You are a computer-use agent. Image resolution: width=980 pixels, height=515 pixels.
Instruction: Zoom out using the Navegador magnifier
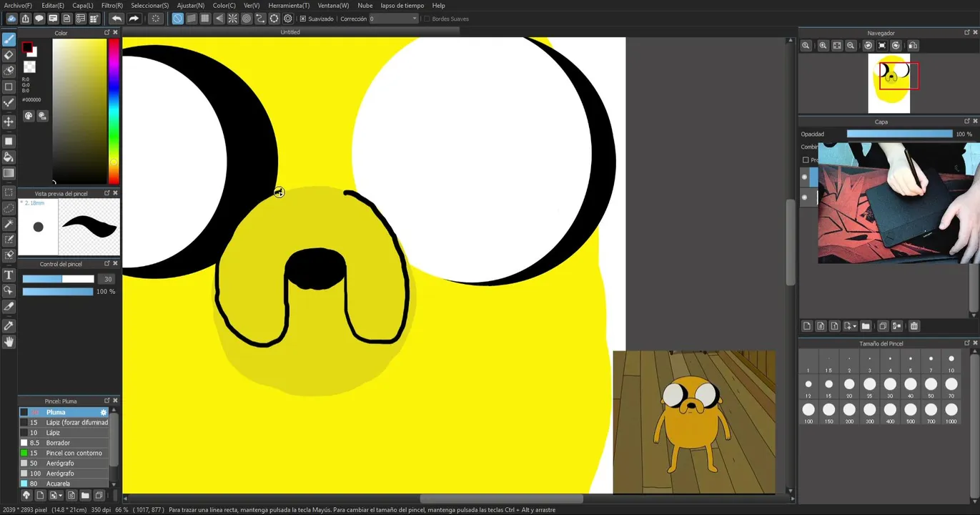851,46
